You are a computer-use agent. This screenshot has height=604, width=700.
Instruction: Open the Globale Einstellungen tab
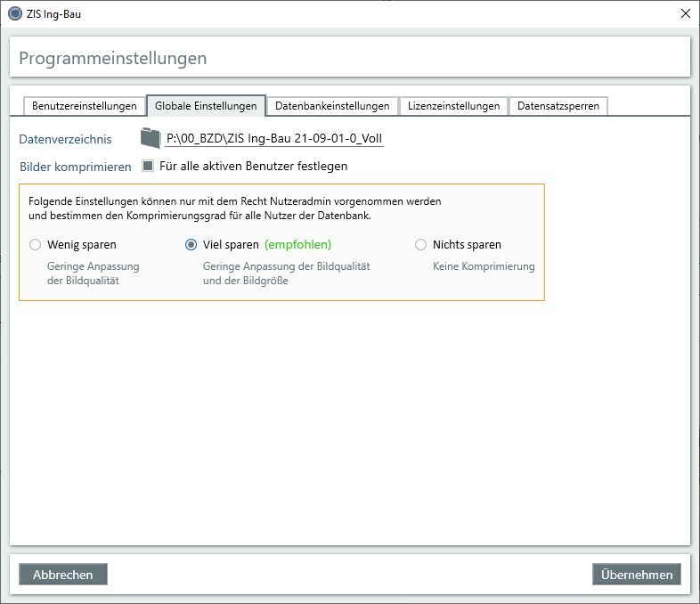tap(206, 106)
